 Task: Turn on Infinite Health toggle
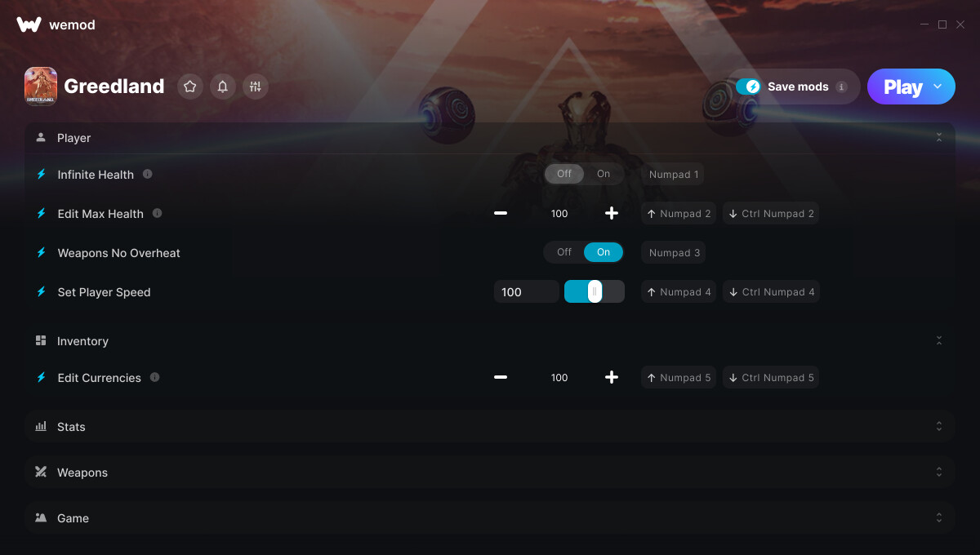click(x=604, y=174)
